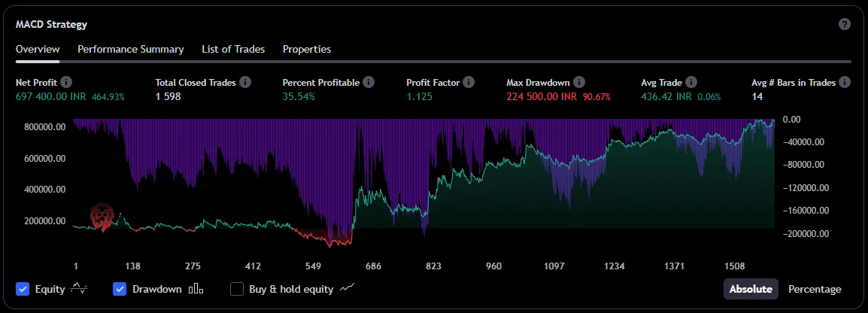Select the Absolute display button
Image resolution: width=868 pixels, height=313 pixels.
tap(751, 289)
